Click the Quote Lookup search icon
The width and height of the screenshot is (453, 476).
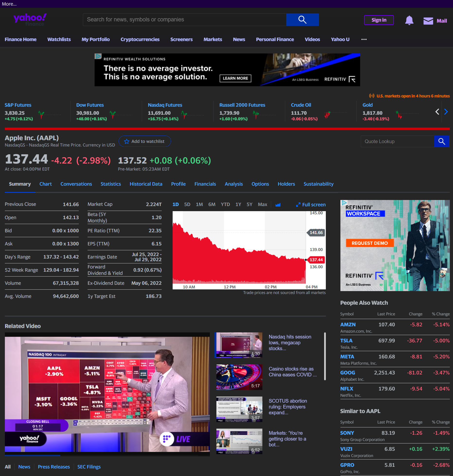442,141
